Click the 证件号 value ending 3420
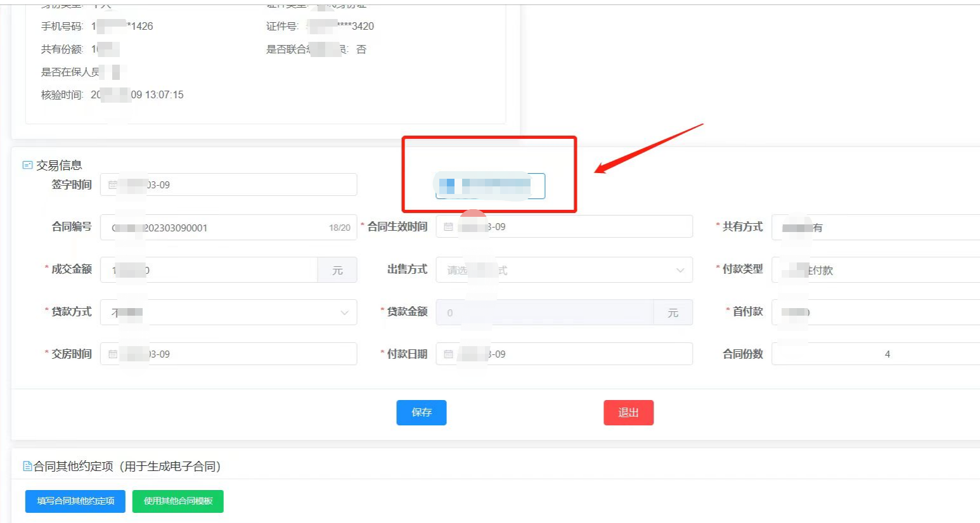 [x=341, y=27]
